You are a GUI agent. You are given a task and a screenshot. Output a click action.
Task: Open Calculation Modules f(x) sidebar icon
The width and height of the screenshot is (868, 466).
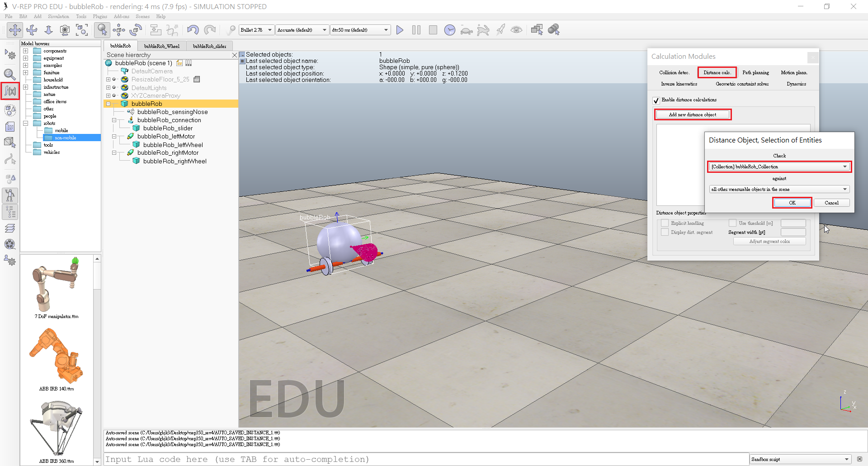[10, 91]
